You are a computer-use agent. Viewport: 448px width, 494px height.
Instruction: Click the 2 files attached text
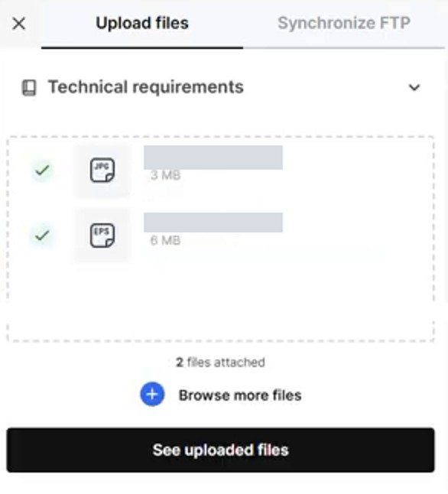click(220, 362)
